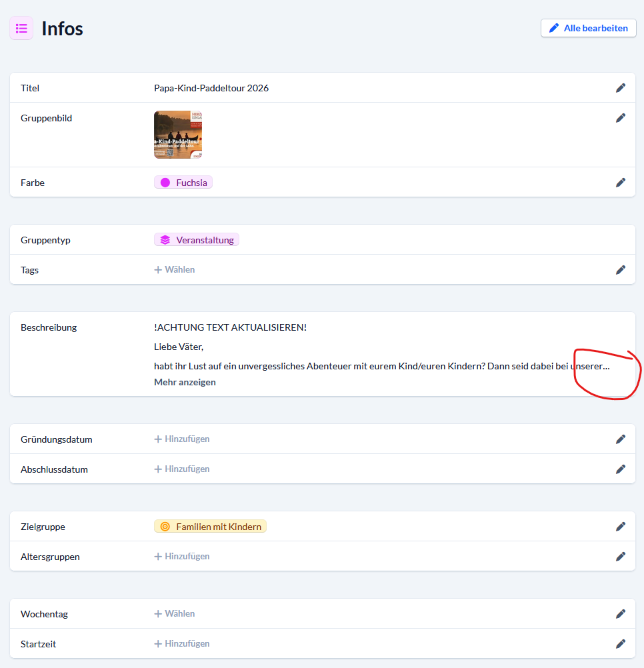Click the pencil icon in Titel row
Viewport: 644px width, 668px height.
click(x=620, y=88)
